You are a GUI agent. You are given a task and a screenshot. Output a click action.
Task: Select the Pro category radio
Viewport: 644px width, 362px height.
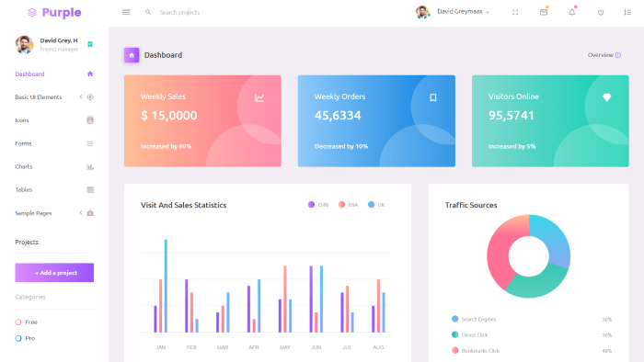[18, 338]
